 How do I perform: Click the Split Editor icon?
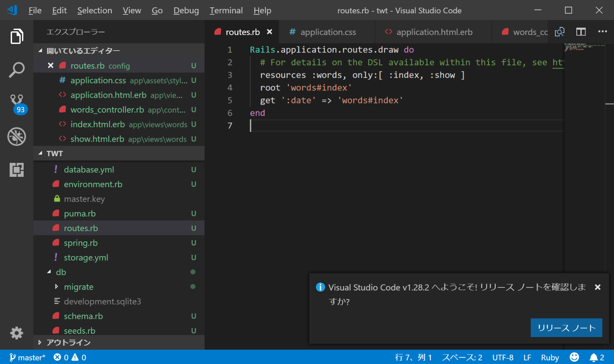pos(581,32)
